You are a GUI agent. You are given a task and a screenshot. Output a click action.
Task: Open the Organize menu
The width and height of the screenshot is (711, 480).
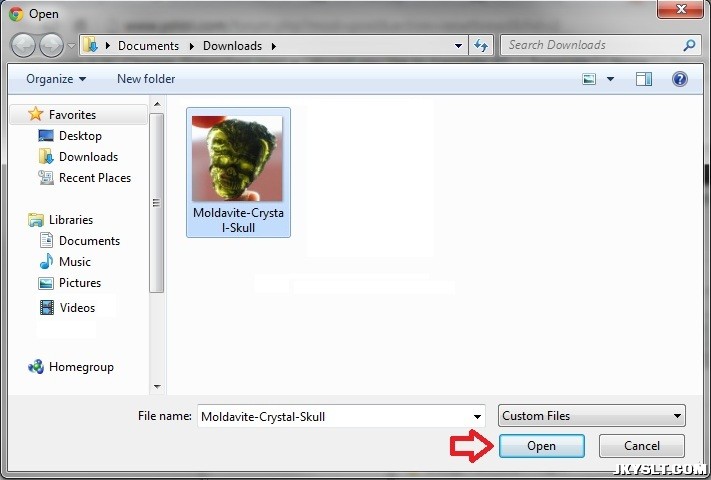click(x=56, y=79)
